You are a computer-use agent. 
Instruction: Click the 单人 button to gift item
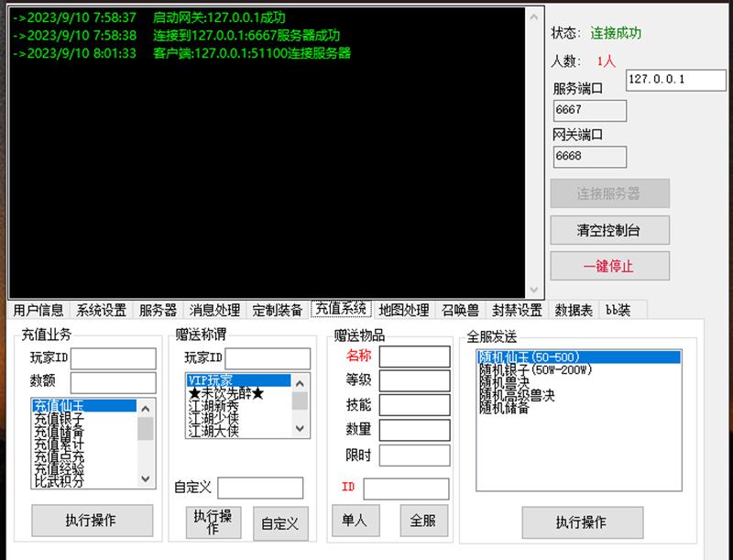coord(355,521)
